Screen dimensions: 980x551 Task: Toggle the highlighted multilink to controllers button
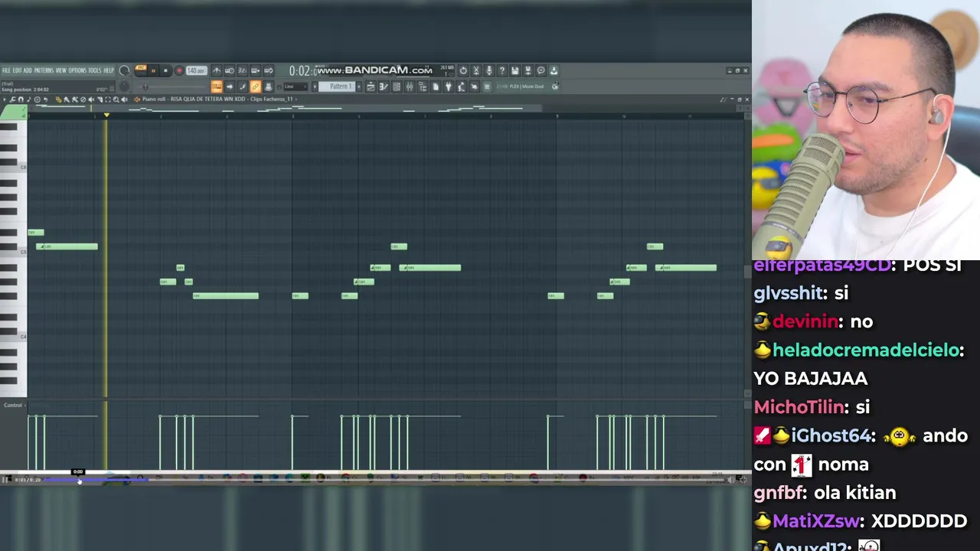tap(255, 86)
